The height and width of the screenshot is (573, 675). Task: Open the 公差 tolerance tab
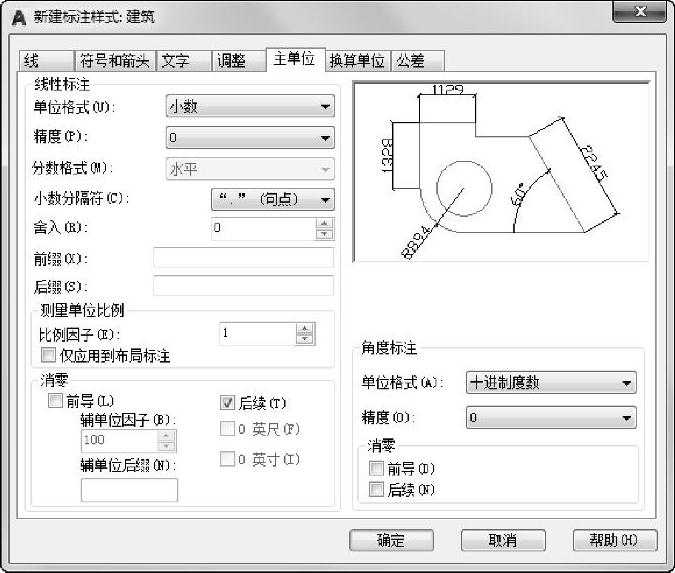pyautogui.click(x=417, y=61)
